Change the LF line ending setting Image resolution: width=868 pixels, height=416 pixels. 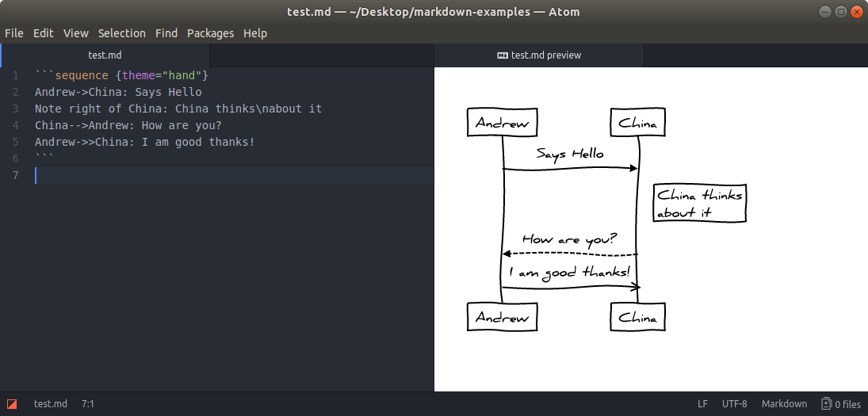click(702, 404)
